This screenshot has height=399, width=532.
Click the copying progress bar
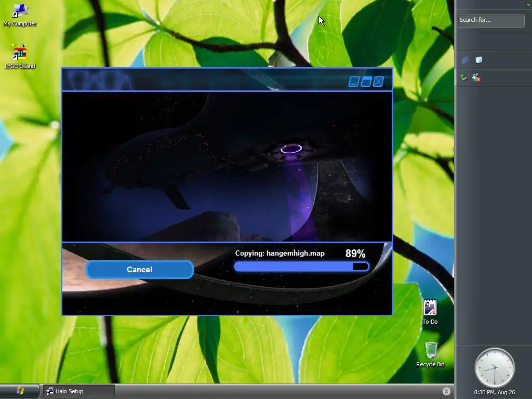click(302, 267)
